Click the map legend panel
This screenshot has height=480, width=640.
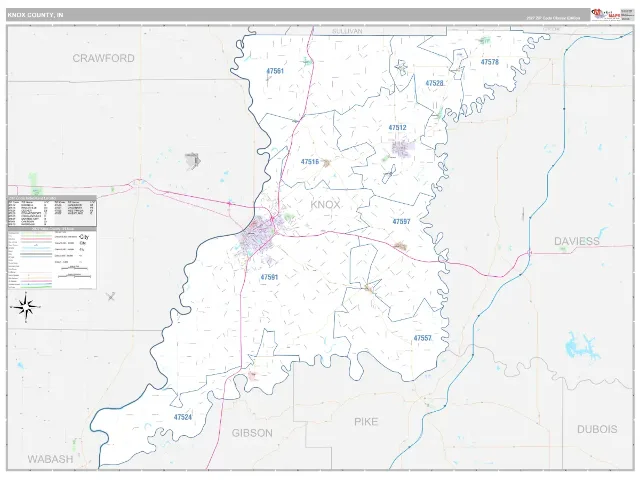click(52, 258)
